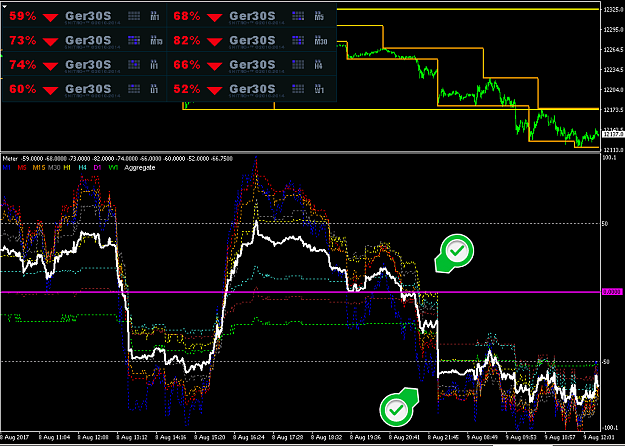
Task: Click the 59% strength value
Action: point(23,16)
